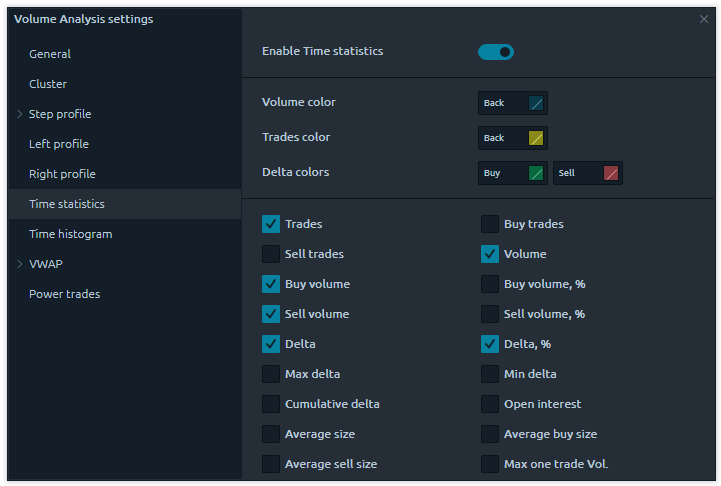Open the Delta Buy green color swatch
The width and height of the screenshot is (721, 486).
click(x=536, y=173)
